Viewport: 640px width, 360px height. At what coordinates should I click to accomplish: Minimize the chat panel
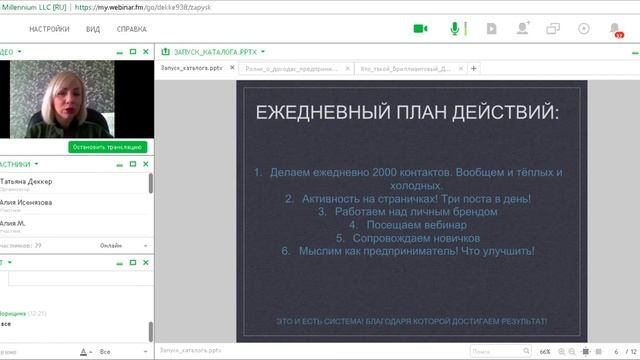120,263
